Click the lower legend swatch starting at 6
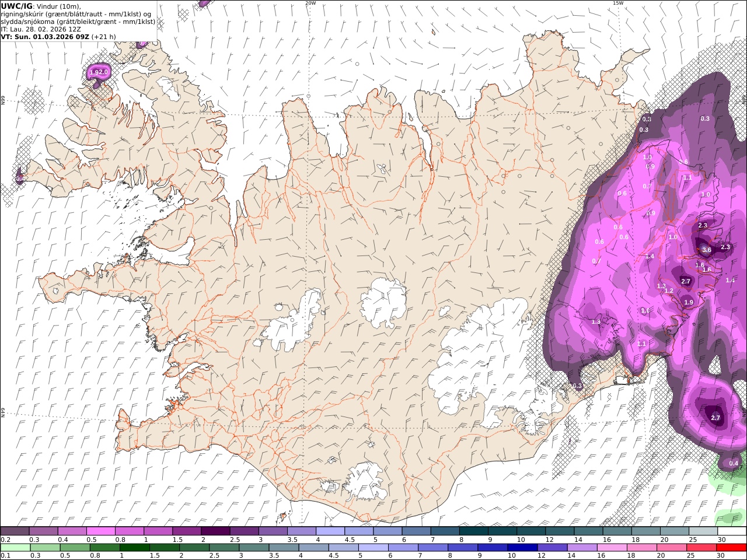 coord(403,548)
